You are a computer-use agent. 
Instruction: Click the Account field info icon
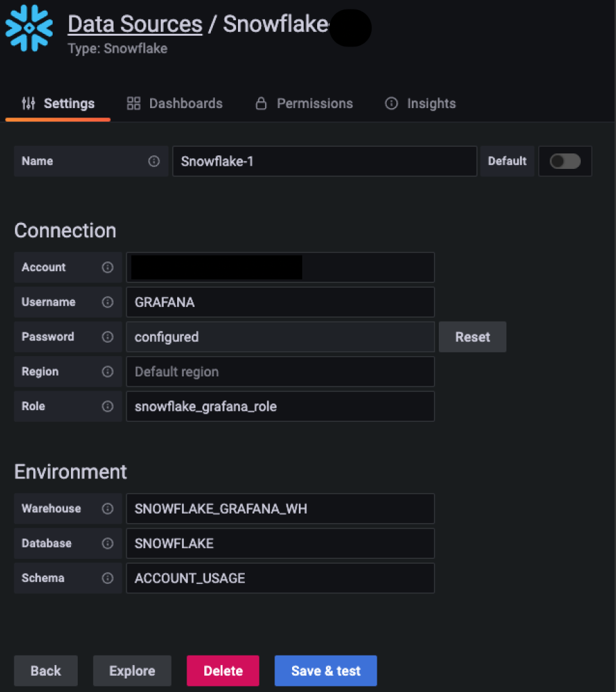point(108,267)
